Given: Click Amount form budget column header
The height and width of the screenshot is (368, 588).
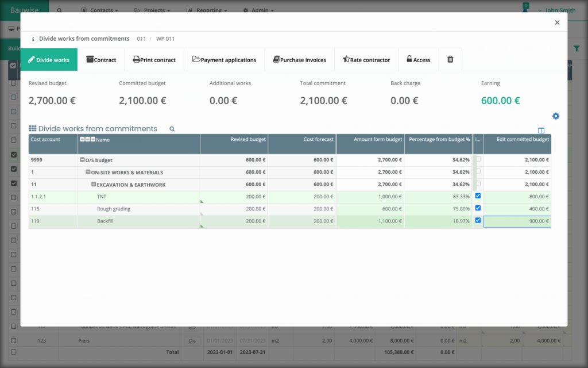Looking at the screenshot, I should click(x=370, y=144).
